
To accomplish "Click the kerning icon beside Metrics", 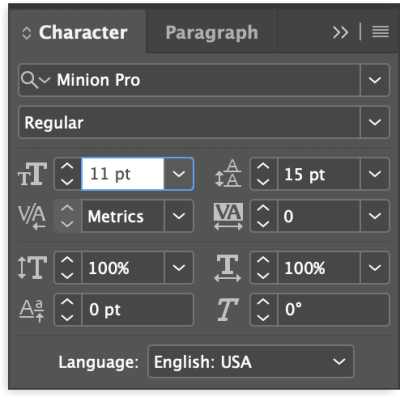I will click(32, 217).
